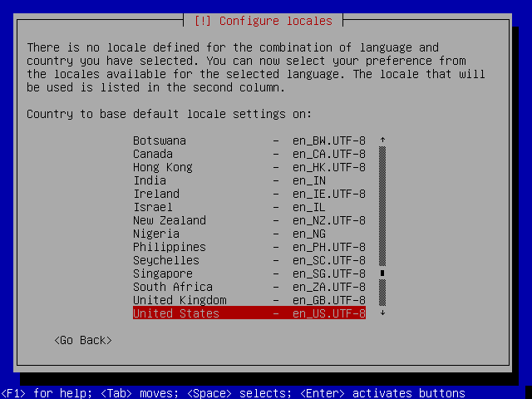Pick India with locale en_IN
Image resolution: width=532 pixels, height=399 pixels.
[x=249, y=180]
